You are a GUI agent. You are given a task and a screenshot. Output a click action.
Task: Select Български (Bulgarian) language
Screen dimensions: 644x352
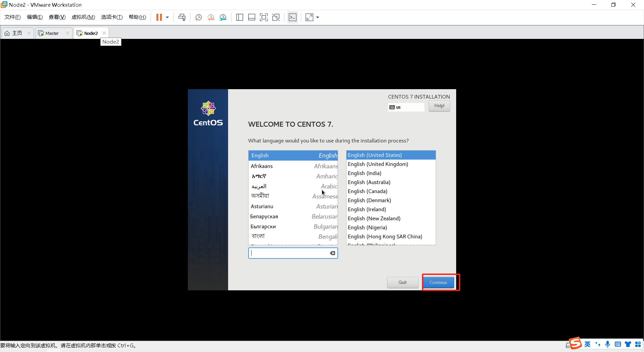[x=293, y=227]
